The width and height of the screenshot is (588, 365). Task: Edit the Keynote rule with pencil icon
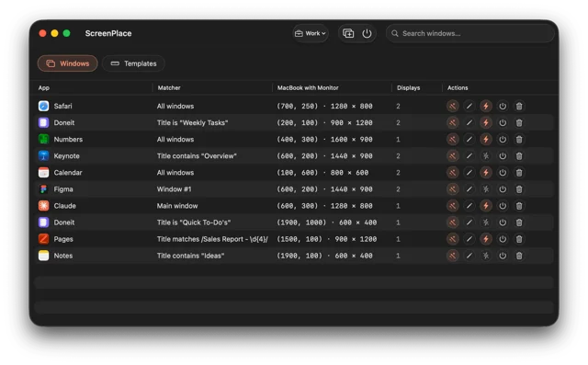click(x=469, y=156)
